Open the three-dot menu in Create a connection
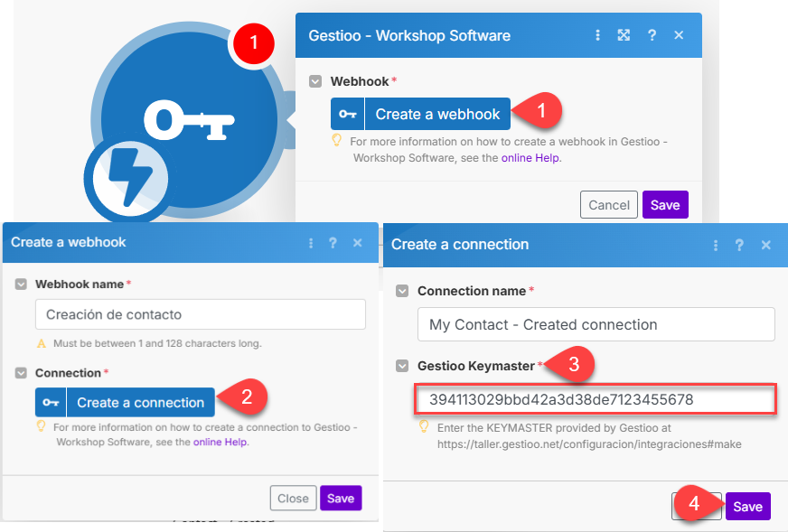 pyautogui.click(x=718, y=245)
